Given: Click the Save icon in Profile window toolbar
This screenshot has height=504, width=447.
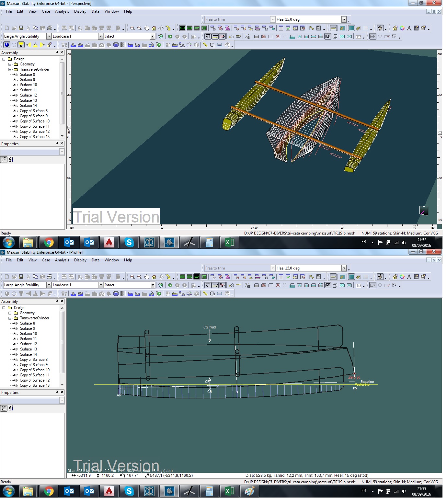Looking at the screenshot, I should tap(21, 277).
